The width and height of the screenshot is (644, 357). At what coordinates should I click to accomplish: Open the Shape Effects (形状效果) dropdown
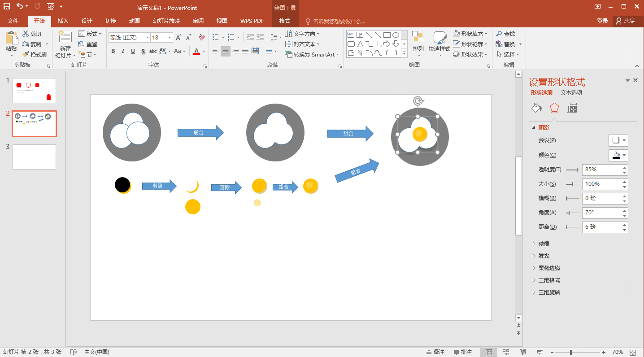[470, 54]
